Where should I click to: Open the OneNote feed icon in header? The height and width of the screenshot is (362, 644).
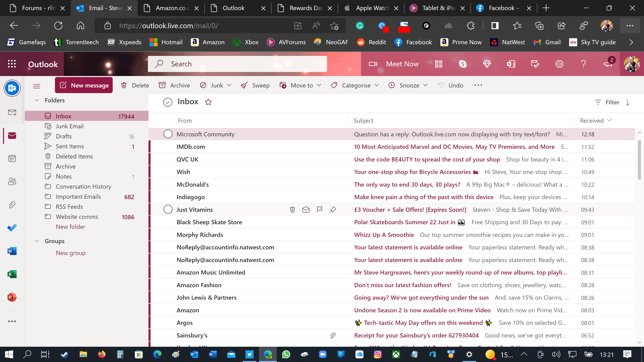pyautogui.click(x=511, y=64)
